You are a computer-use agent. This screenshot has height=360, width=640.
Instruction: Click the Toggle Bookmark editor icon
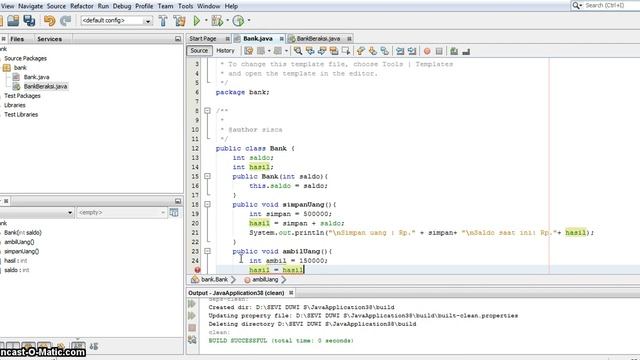click(384, 51)
